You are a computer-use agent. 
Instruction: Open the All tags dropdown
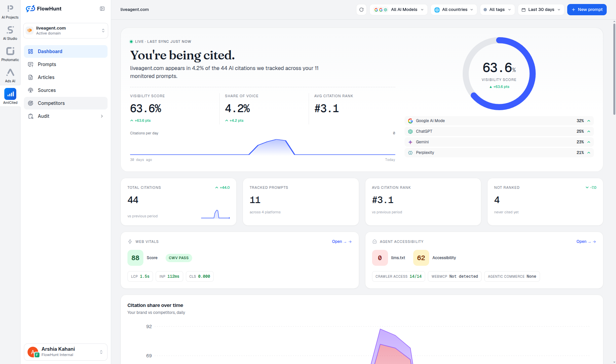pos(497,10)
